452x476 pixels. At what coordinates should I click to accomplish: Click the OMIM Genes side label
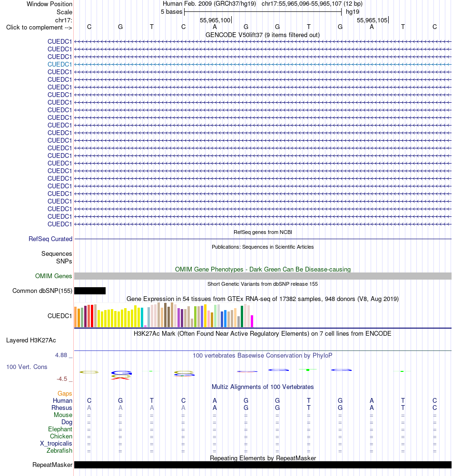[x=53, y=276]
